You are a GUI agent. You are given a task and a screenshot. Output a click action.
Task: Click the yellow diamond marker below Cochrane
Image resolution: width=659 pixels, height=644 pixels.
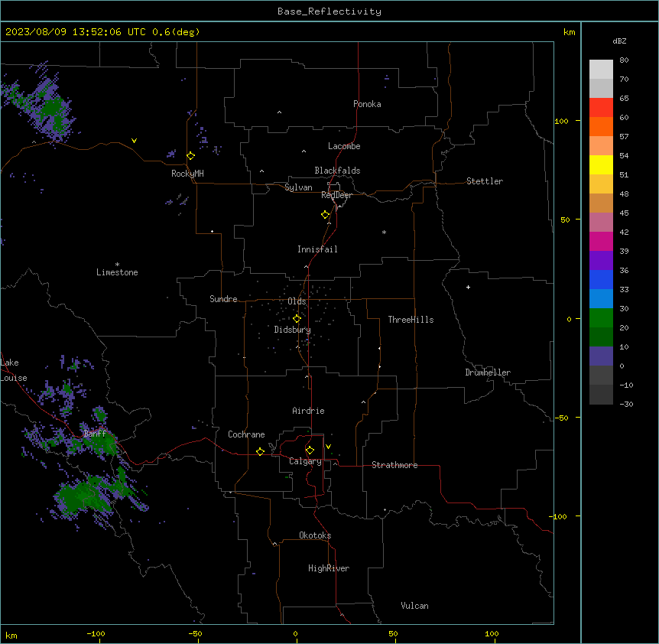[260, 452]
